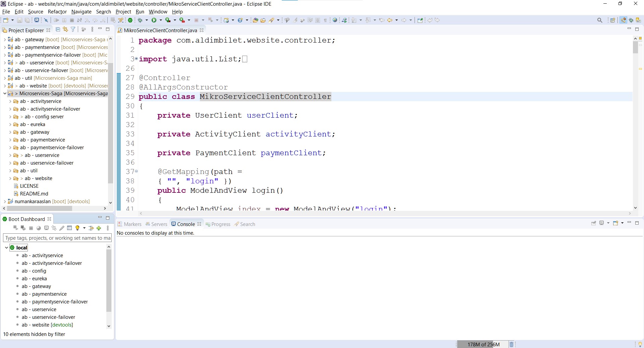
Task: Click the lightbulb icon in Boot Dashboard toolbar
Action: 77,228
